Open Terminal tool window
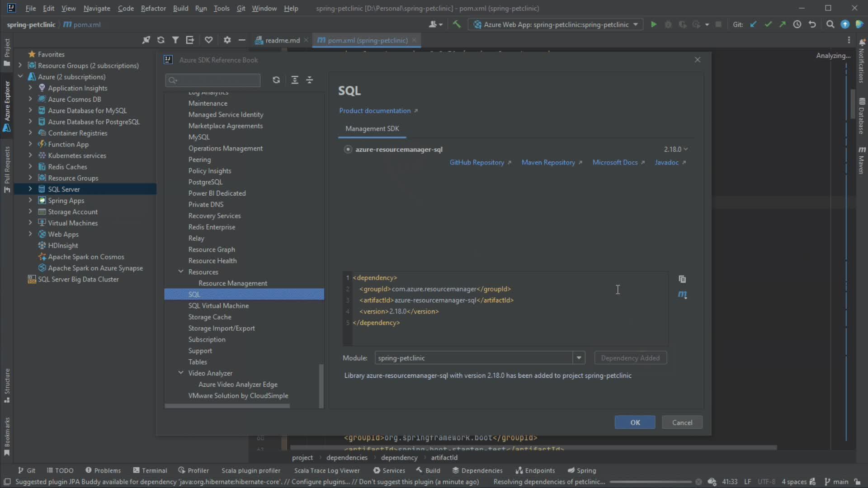Viewport: 868px width, 488px height. coord(150,470)
